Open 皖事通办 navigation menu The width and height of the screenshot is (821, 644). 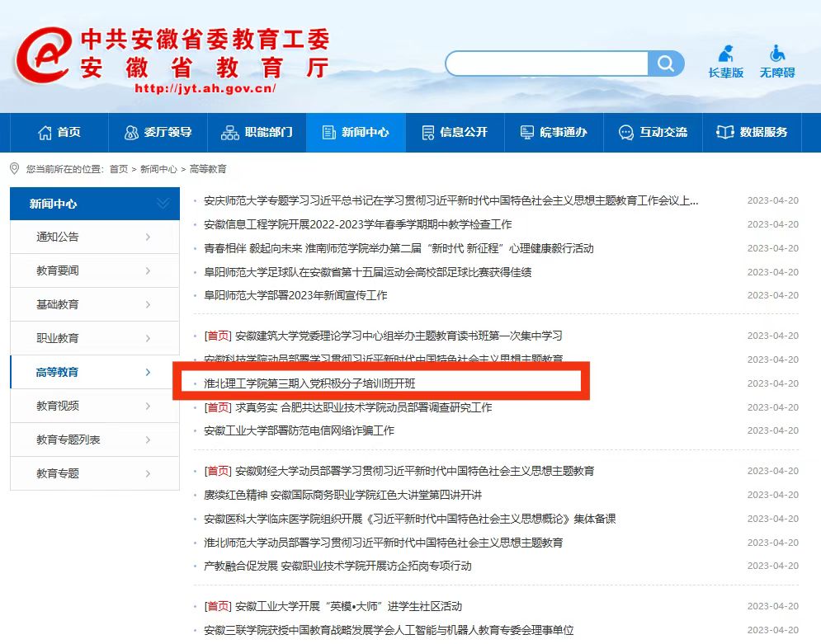coord(554,132)
